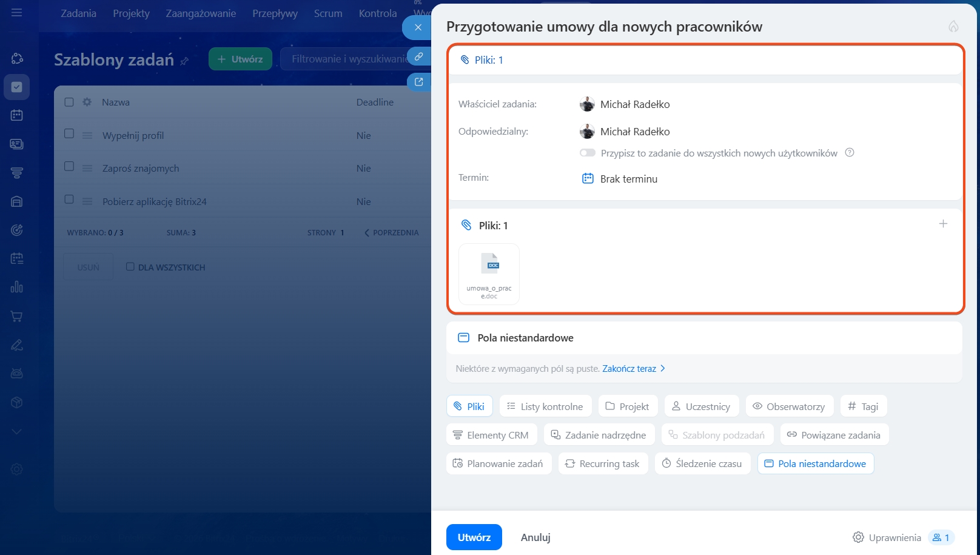Select the Obserwatorzy chip
The height and width of the screenshot is (555, 980).
[789, 406]
